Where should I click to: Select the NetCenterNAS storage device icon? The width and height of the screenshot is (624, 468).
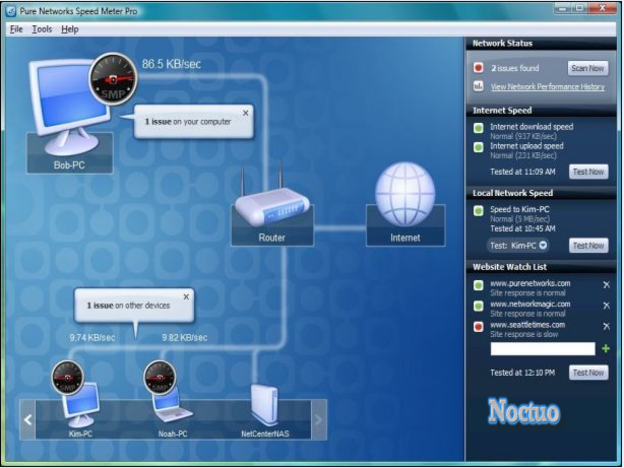[264, 405]
